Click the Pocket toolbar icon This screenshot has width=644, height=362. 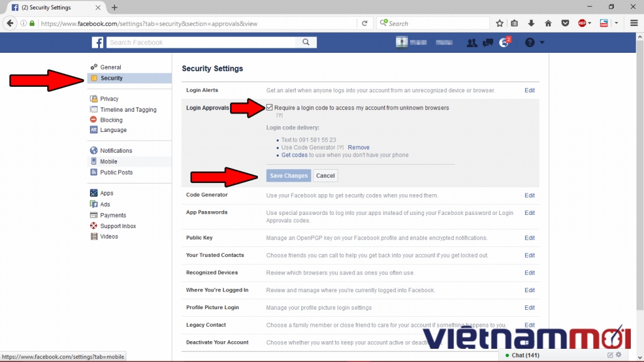pyautogui.click(x=565, y=23)
